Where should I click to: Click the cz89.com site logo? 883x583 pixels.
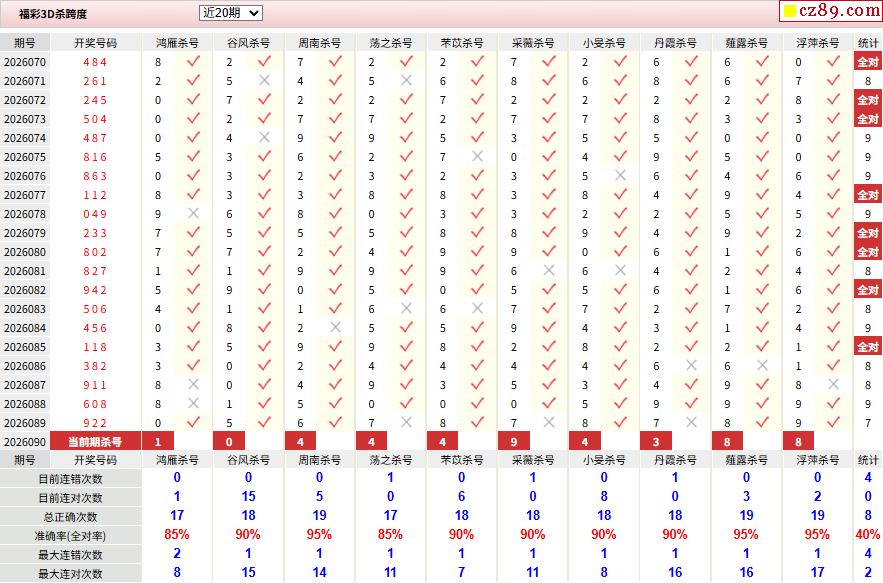point(831,11)
